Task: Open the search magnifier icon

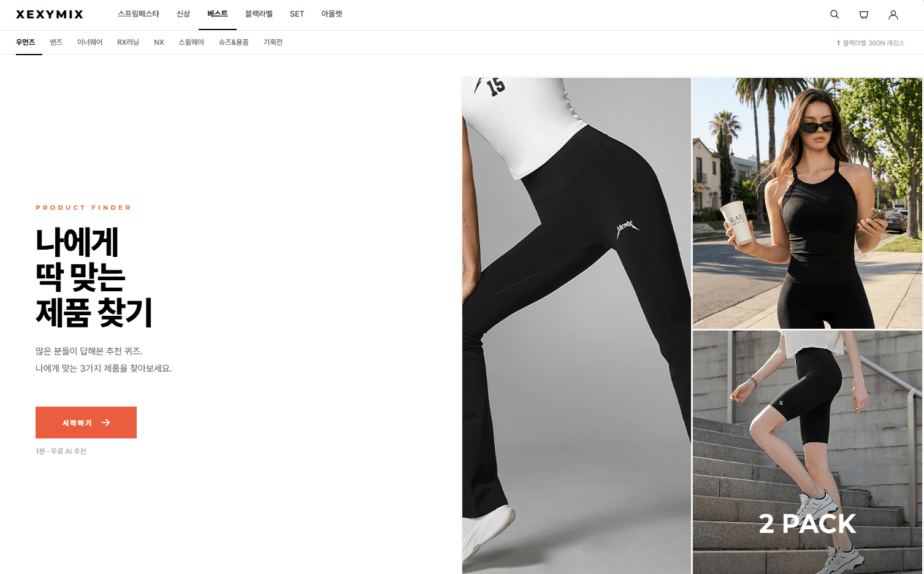Action: (x=834, y=14)
